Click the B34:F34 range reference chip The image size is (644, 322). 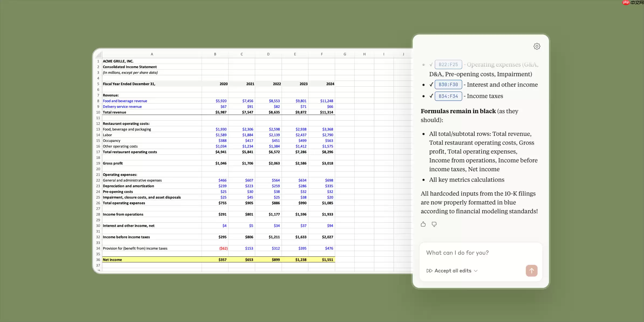pyautogui.click(x=448, y=96)
